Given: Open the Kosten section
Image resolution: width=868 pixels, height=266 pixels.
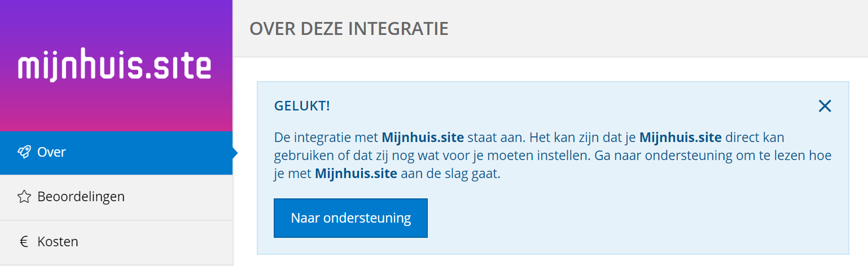Looking at the screenshot, I should pos(58,242).
